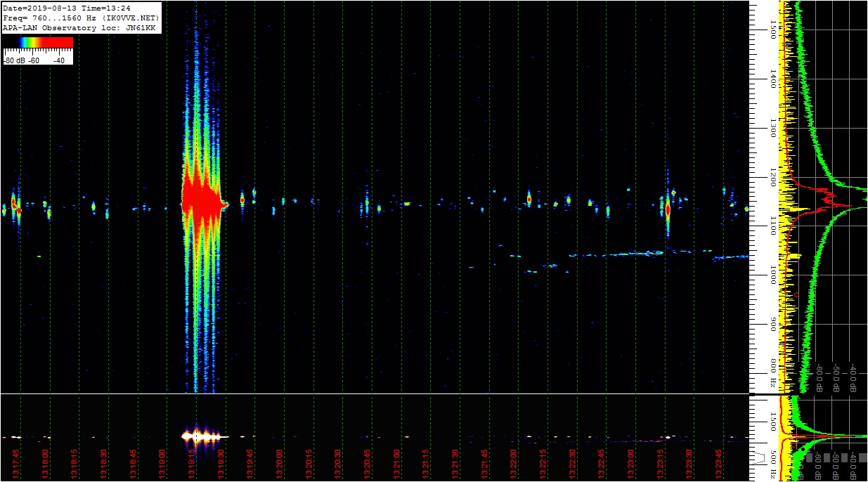Click the -80 dB label under the color scale
868x482 pixels.
pos(15,60)
